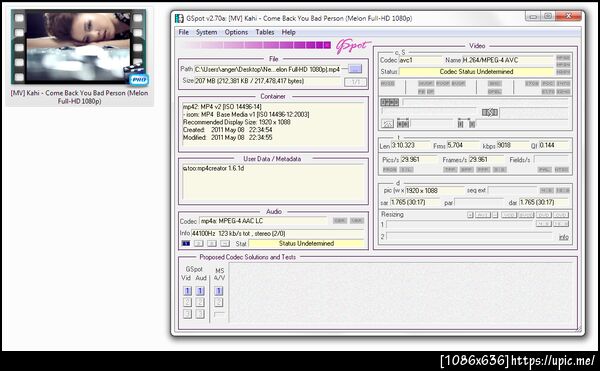Click the file Path field
Image resolution: width=600 pixels, height=371 pixels.
(x=267, y=69)
